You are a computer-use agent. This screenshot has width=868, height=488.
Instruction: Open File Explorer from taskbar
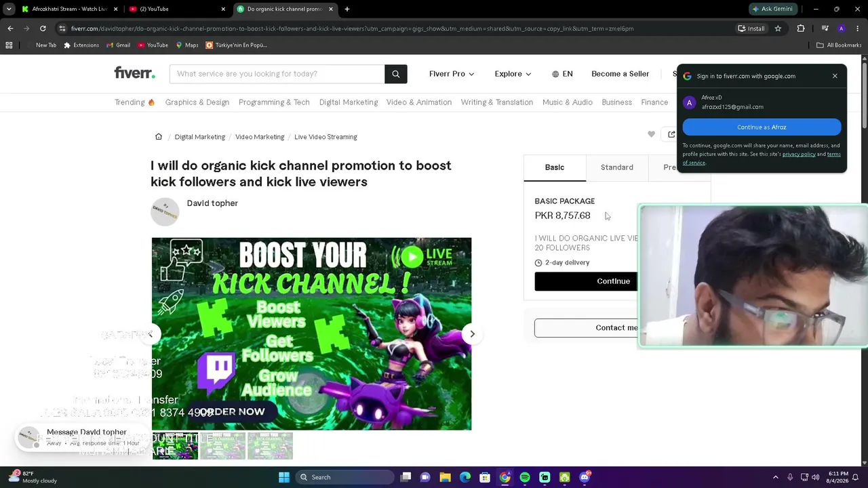446,477
